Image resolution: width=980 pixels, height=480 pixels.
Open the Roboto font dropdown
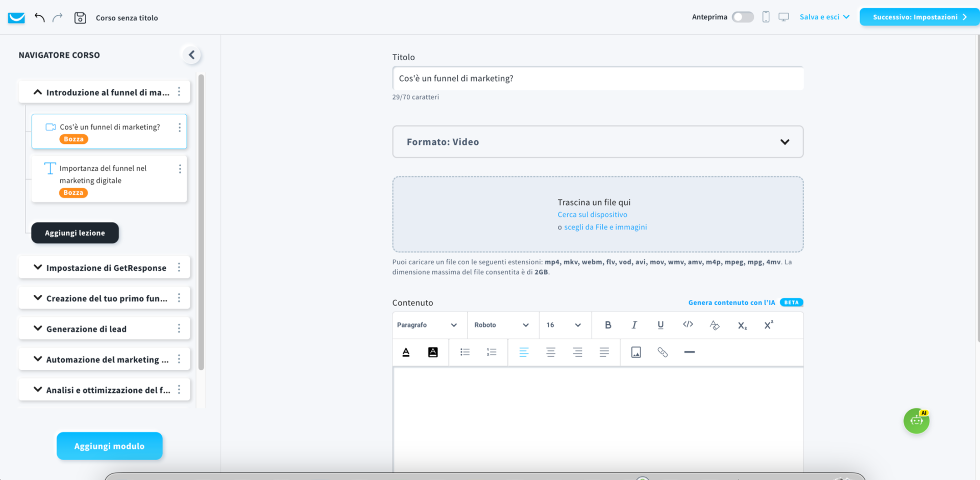pos(501,325)
